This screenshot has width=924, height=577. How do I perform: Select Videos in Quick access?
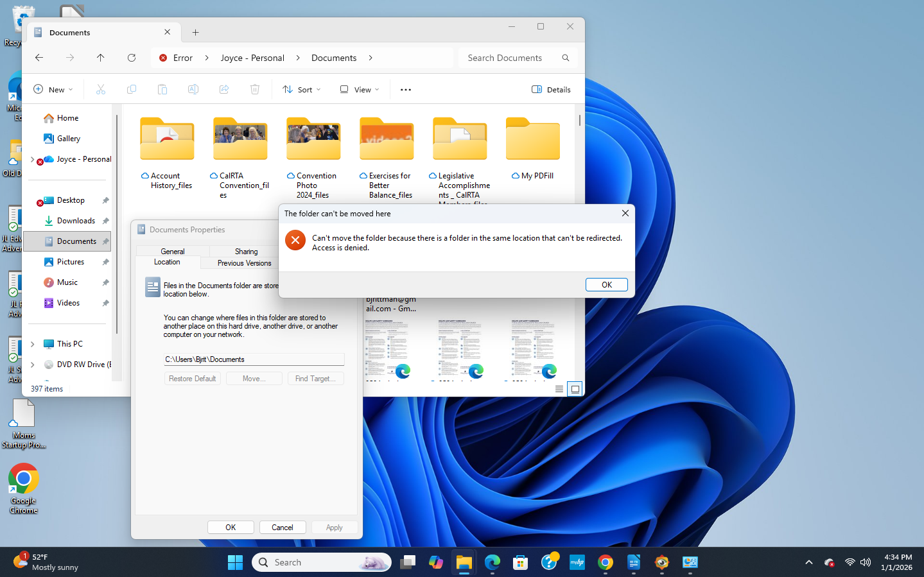pos(69,303)
